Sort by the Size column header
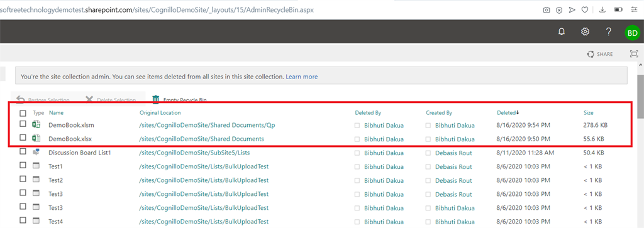This screenshot has height=228, width=644. [589, 113]
